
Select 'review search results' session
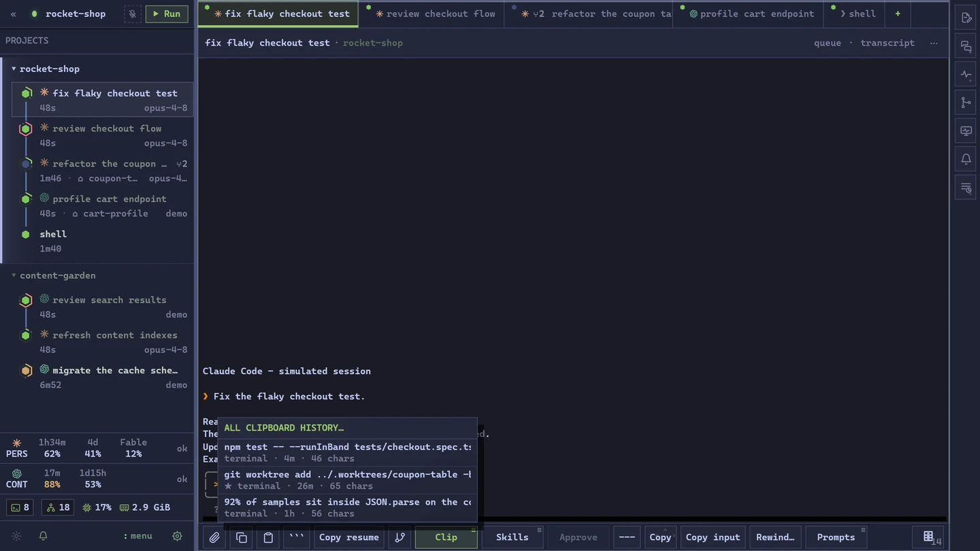click(102, 307)
